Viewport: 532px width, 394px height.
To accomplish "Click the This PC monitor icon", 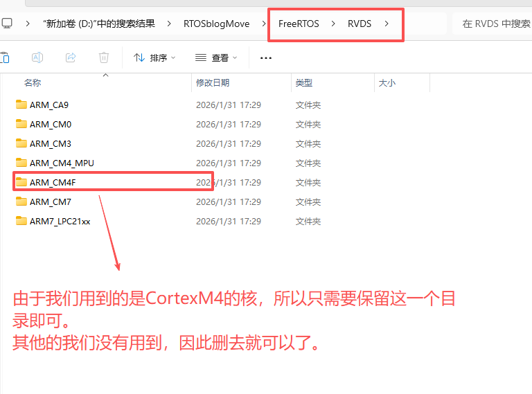I will pos(7,24).
